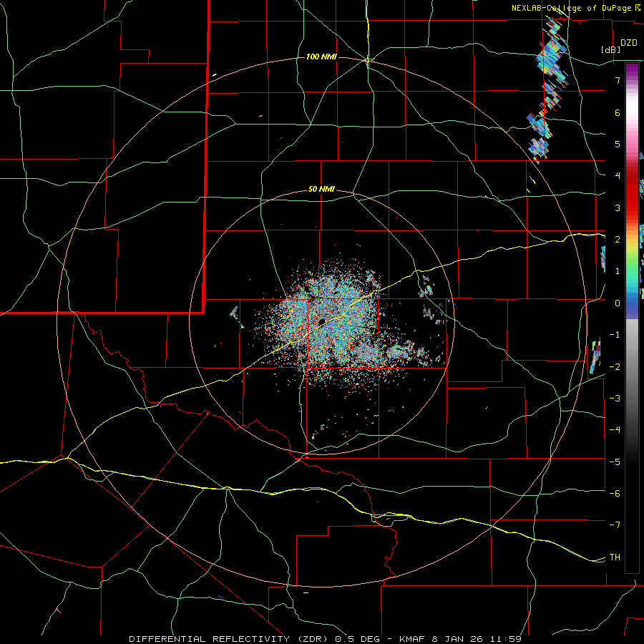Click the colorbar value label '0'
The width and height of the screenshot is (644, 644).
point(618,303)
